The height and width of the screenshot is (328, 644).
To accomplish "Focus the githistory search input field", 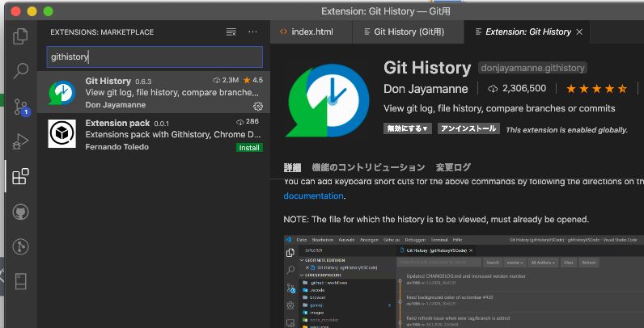I will tap(155, 57).
